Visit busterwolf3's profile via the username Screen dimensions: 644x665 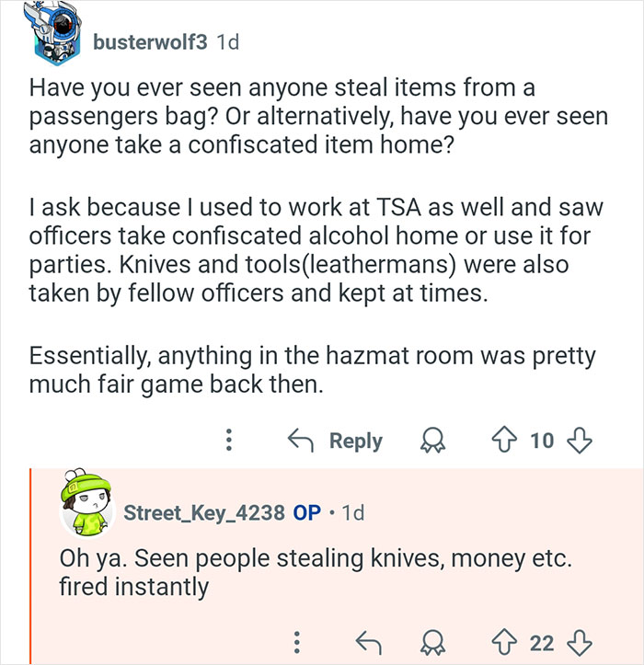click(151, 42)
